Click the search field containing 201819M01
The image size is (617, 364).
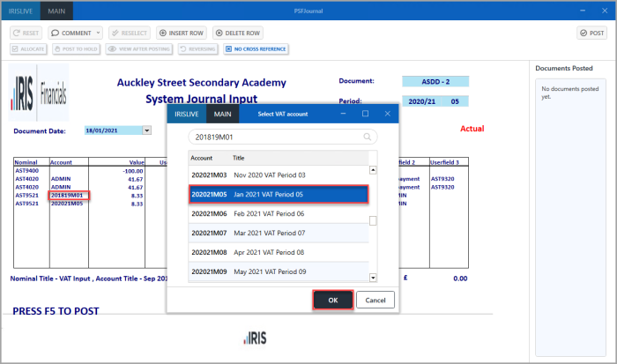click(x=283, y=137)
